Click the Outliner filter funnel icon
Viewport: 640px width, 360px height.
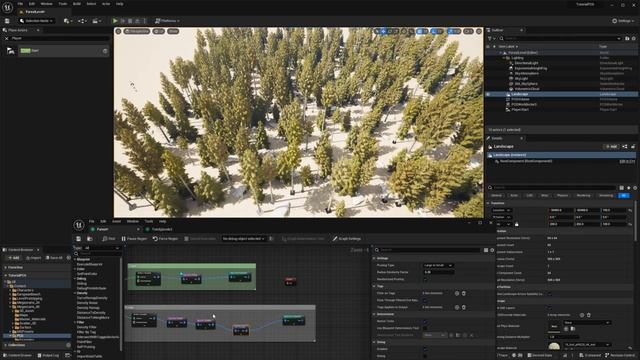490,38
